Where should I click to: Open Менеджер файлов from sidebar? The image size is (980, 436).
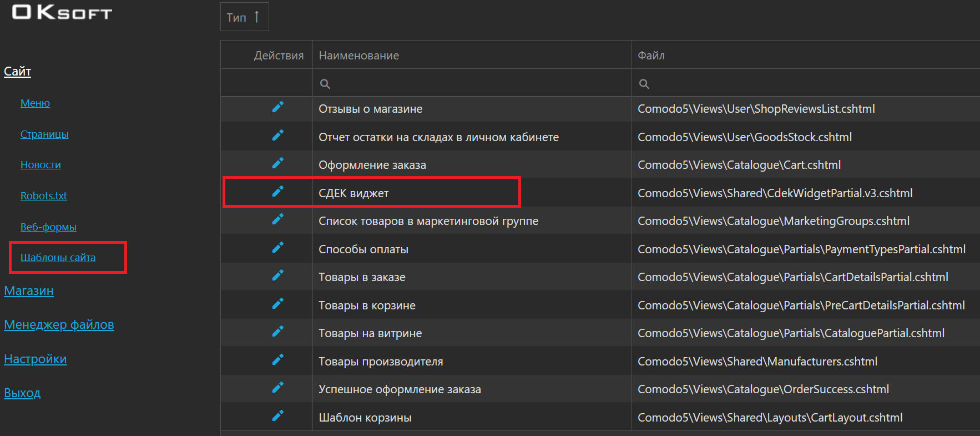pos(59,325)
